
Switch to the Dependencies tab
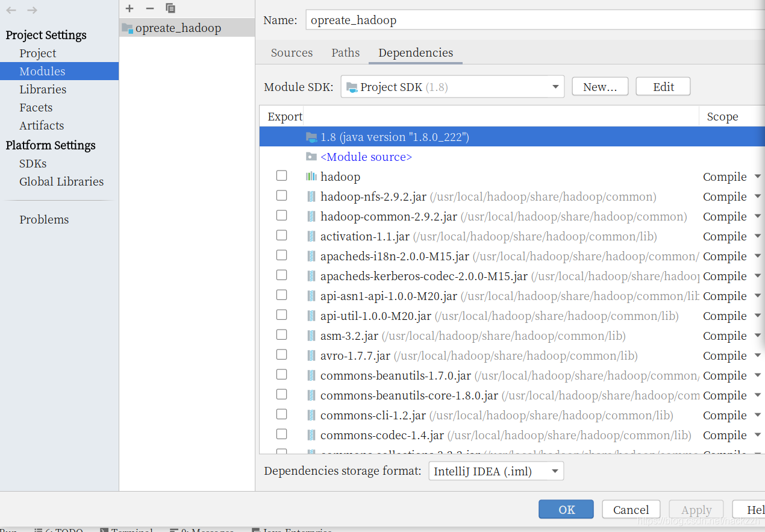[416, 52]
